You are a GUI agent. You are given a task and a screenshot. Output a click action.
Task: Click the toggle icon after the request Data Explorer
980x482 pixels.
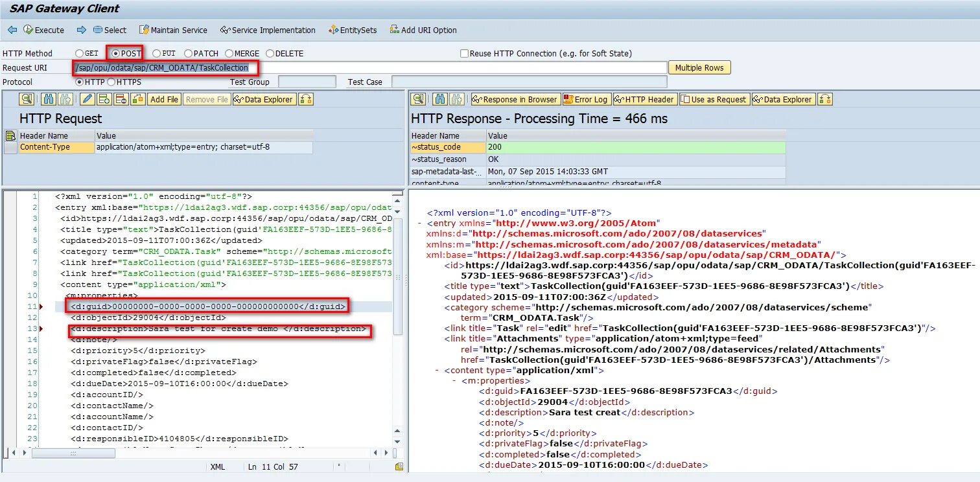[306, 99]
